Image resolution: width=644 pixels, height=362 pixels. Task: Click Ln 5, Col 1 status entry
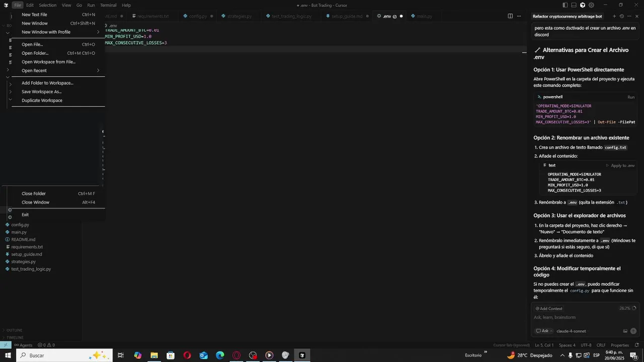coord(544,345)
